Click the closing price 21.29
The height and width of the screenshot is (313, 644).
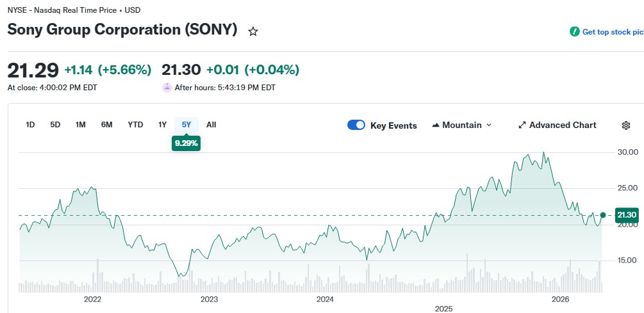click(x=33, y=70)
